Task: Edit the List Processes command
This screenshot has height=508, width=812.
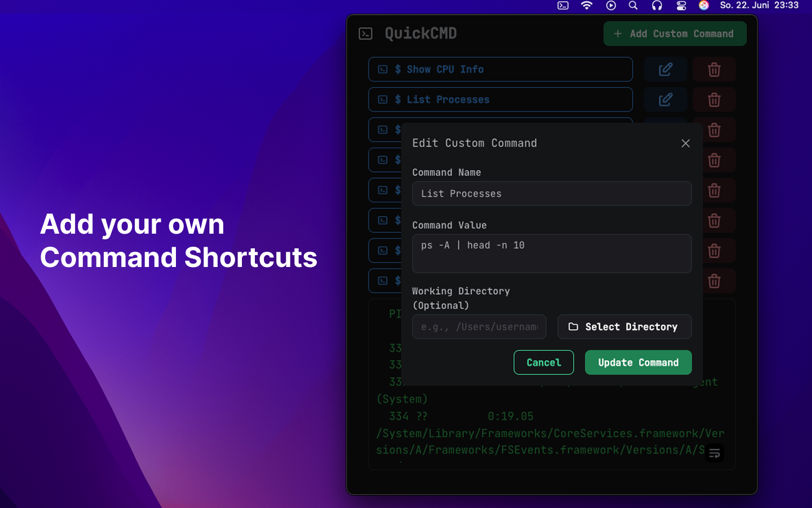Action: (x=665, y=100)
